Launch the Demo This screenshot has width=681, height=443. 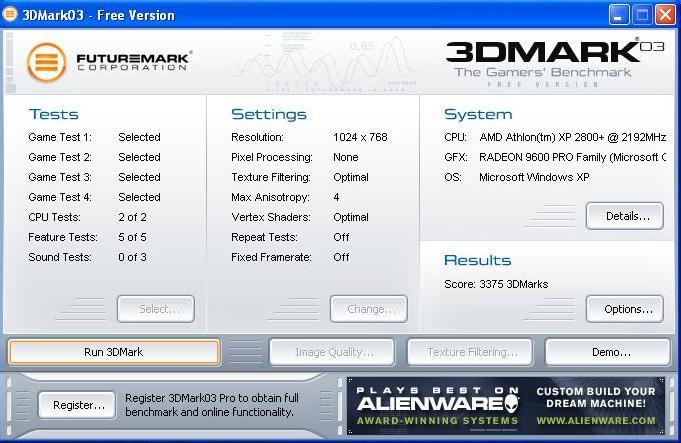[x=608, y=352]
